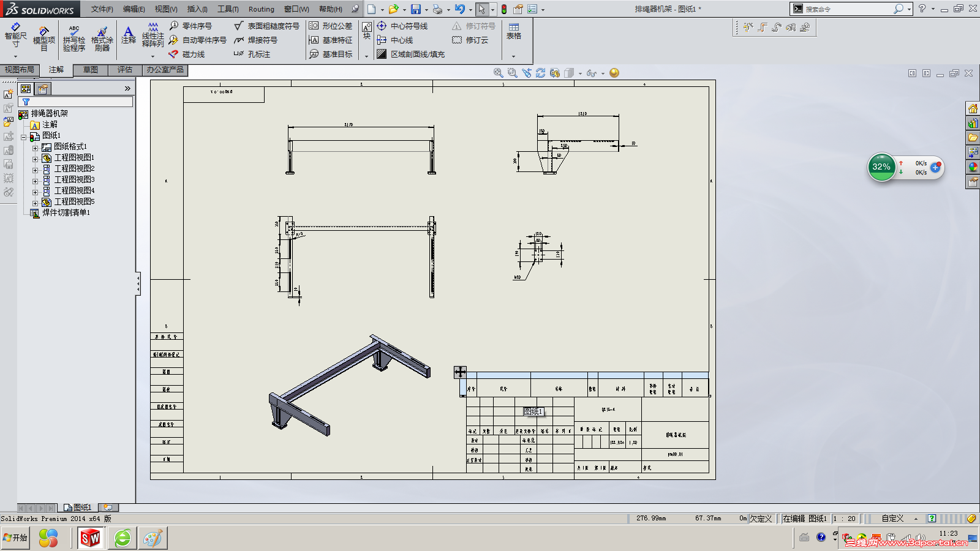Screen dimensions: 980x551
Task: Open the Tables (表格) dropdown arrow
Action: tap(514, 56)
